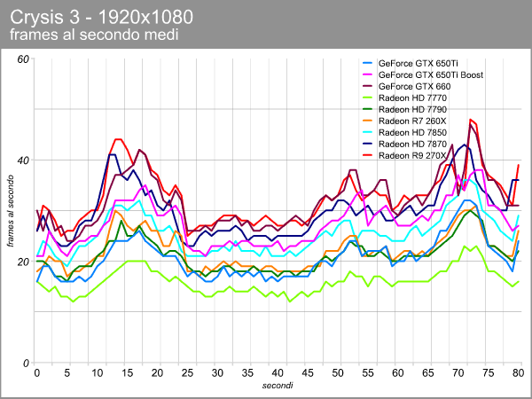Image resolution: width=532 pixels, height=399 pixels.
Task: Click the navy HD 7870 peak near second 12
Action: click(x=112, y=154)
